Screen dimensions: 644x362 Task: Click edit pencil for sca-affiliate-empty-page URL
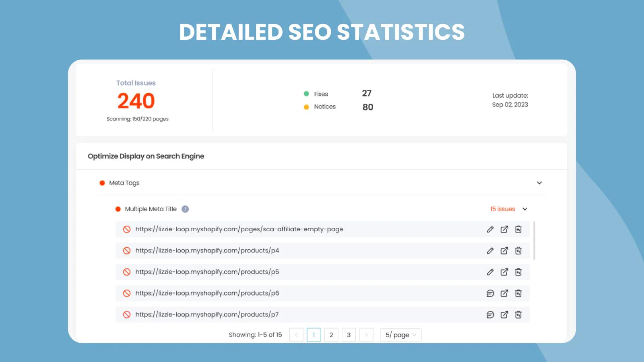[490, 229]
